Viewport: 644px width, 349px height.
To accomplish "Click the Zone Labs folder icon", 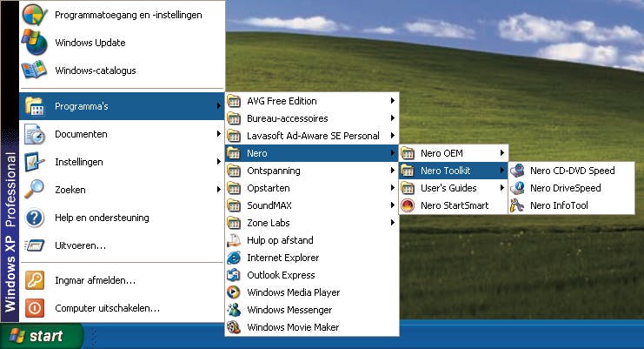I will tap(234, 223).
